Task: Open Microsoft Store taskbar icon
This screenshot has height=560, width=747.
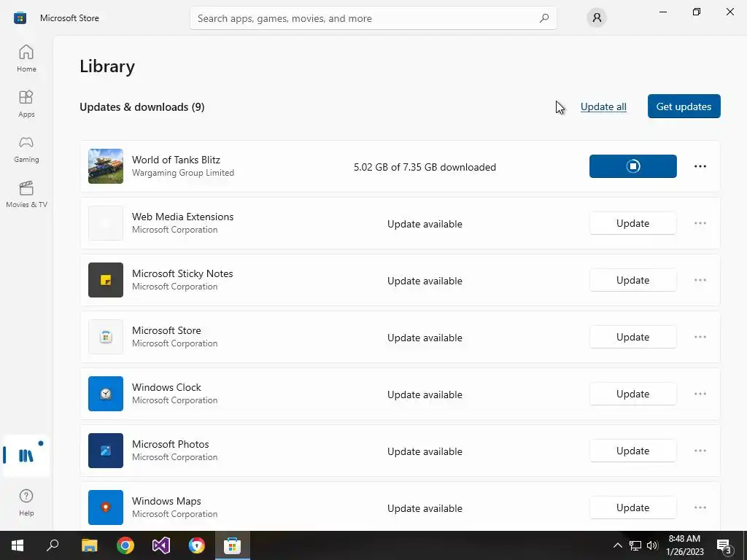Action: click(233, 545)
